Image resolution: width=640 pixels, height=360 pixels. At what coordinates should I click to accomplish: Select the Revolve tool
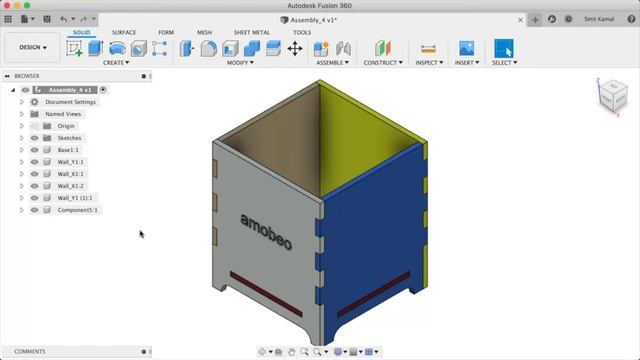[117, 48]
